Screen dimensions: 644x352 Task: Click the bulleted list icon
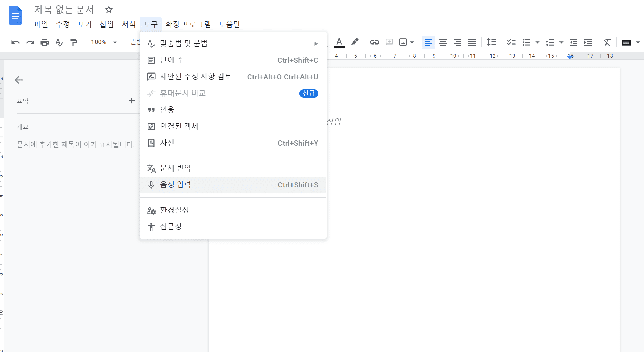pyautogui.click(x=526, y=42)
